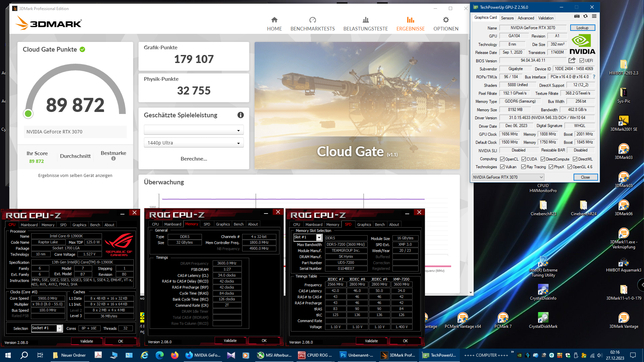Open the 3DMark Vantage desktop shortcut
The image size is (644, 362).
[x=624, y=320]
